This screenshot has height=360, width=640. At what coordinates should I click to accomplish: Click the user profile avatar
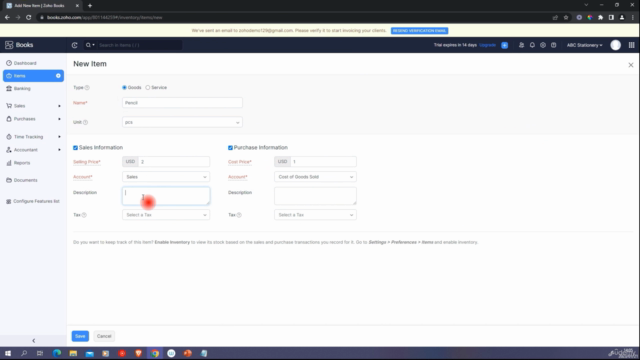pos(616,45)
